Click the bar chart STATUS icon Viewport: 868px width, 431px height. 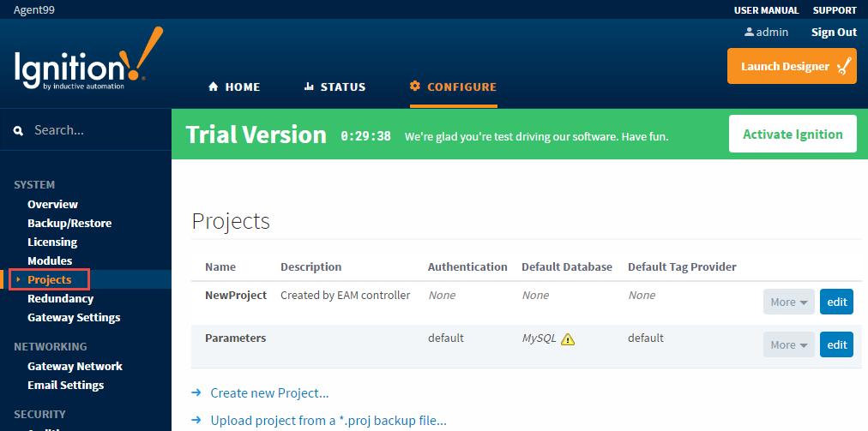(310, 87)
